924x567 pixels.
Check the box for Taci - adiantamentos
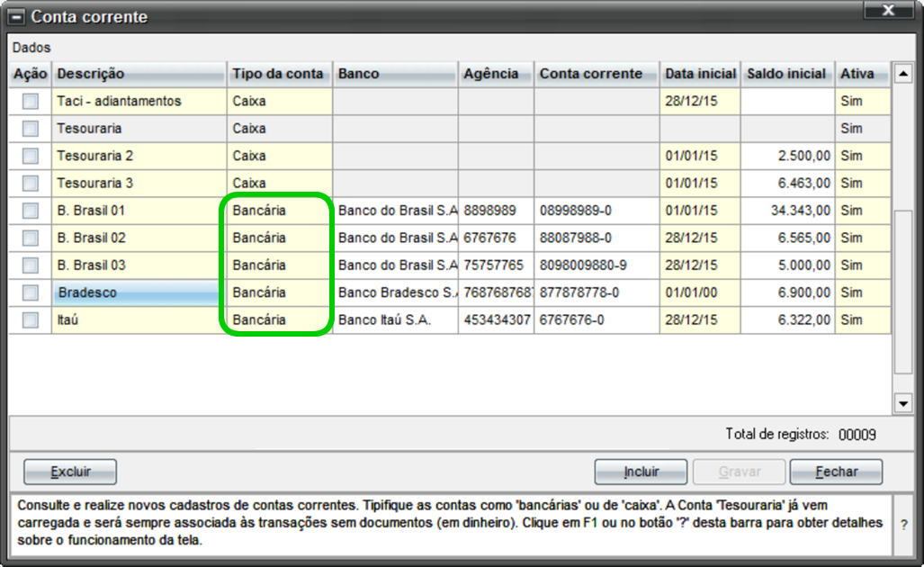pos(30,102)
